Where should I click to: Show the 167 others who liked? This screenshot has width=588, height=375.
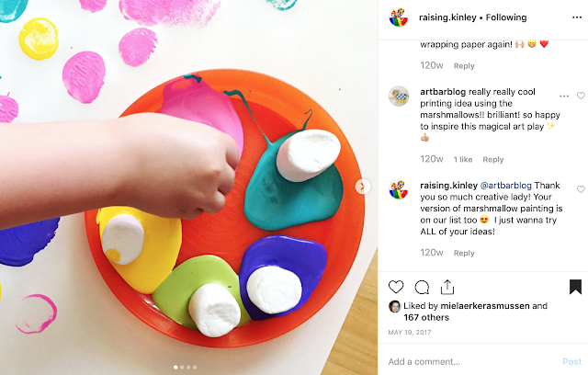(x=426, y=318)
